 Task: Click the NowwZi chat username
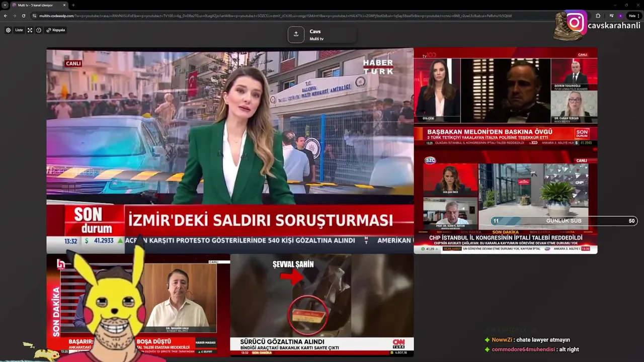point(502,340)
